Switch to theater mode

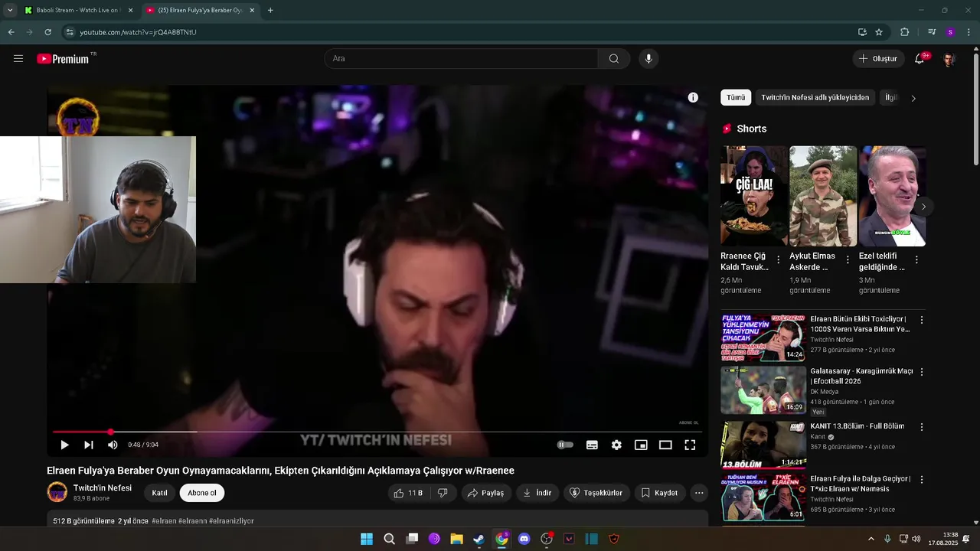pos(665,445)
